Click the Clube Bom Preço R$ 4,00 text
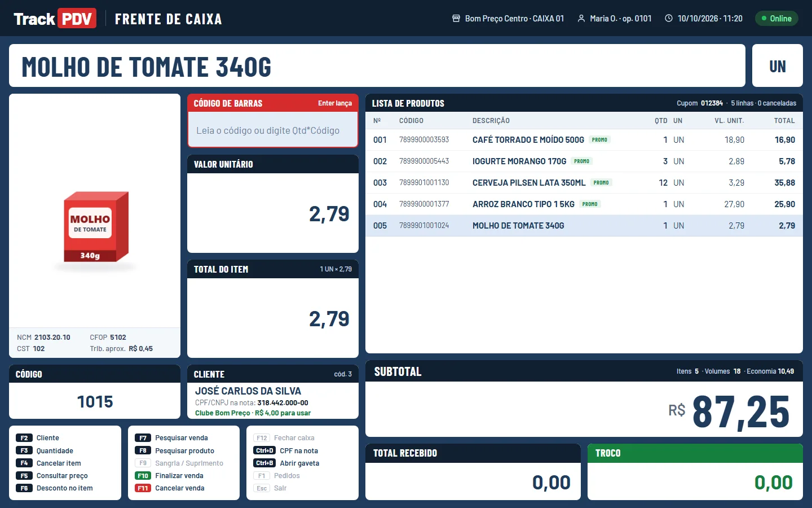Screen dimensions: 812x508 pos(253,413)
